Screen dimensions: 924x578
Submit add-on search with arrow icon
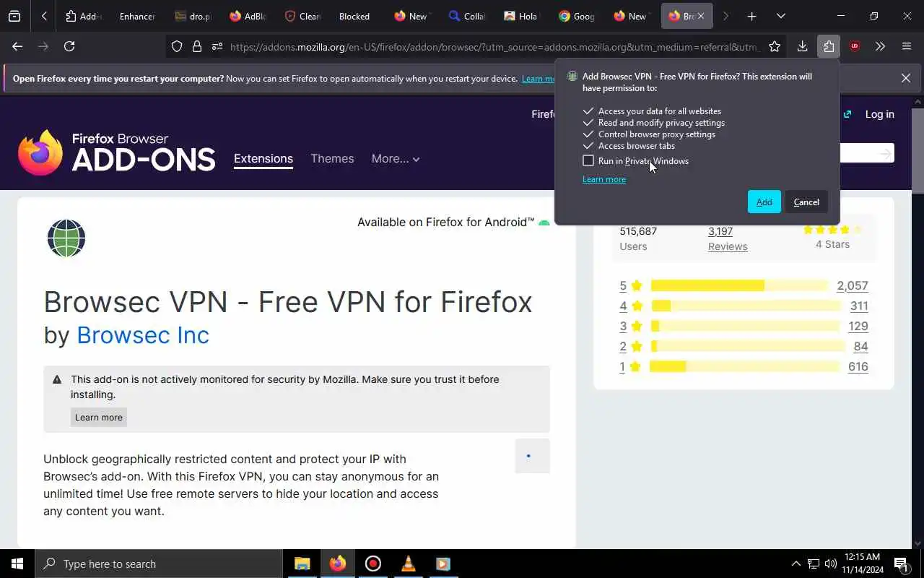click(885, 153)
